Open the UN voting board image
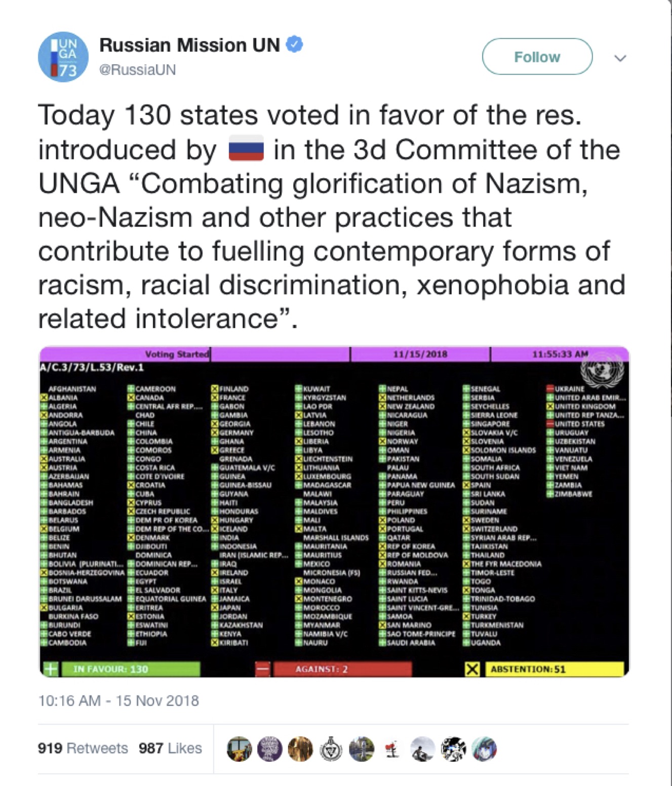Image resolution: width=672 pixels, height=786 pixels. [x=334, y=512]
